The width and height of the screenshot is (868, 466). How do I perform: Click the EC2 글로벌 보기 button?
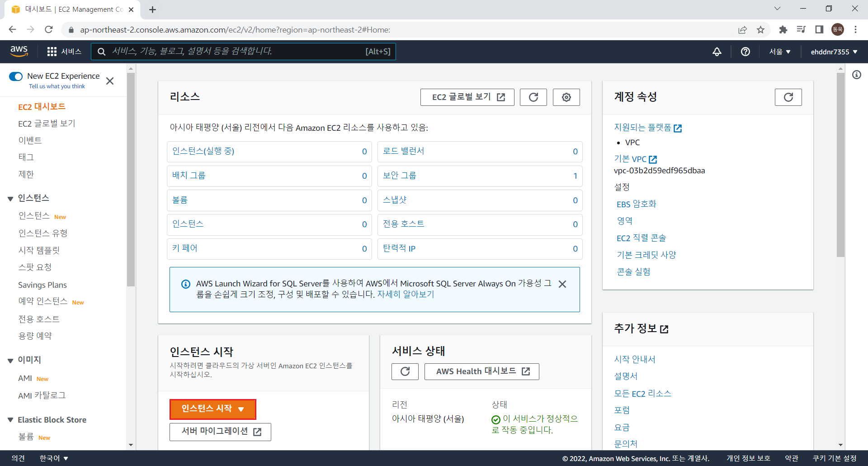(467, 97)
